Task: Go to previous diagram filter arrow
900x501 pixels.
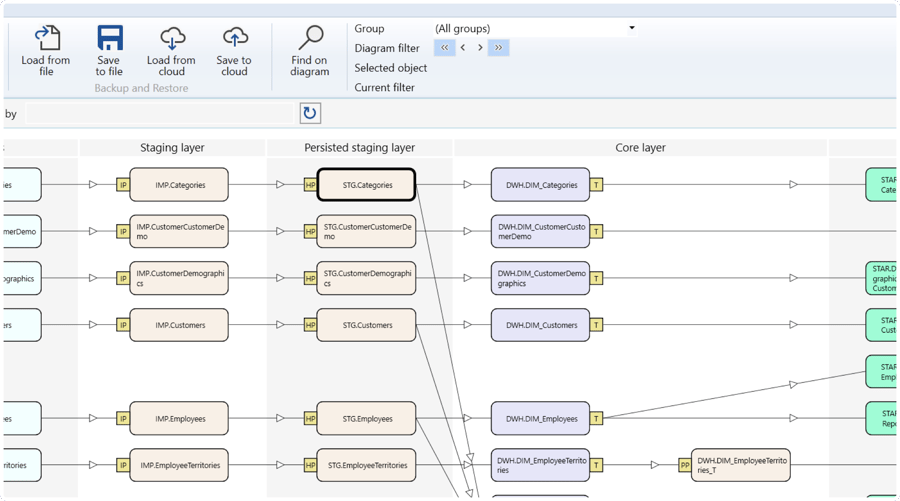Action: 463,48
